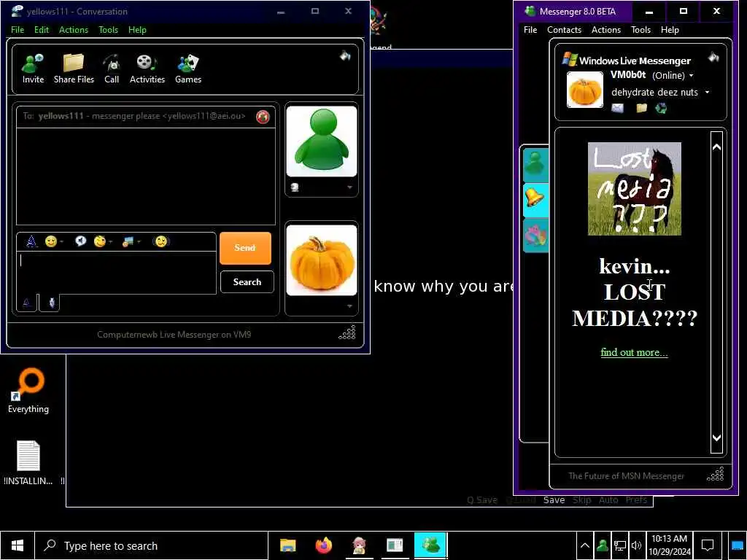Expand the wink dropdown arrow
The image size is (747, 560).
pyautogui.click(x=111, y=242)
